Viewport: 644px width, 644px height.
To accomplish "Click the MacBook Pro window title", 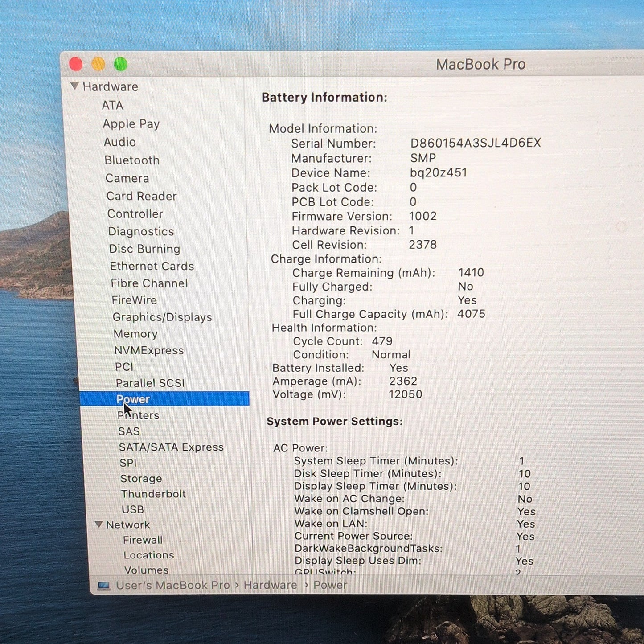I will click(481, 64).
